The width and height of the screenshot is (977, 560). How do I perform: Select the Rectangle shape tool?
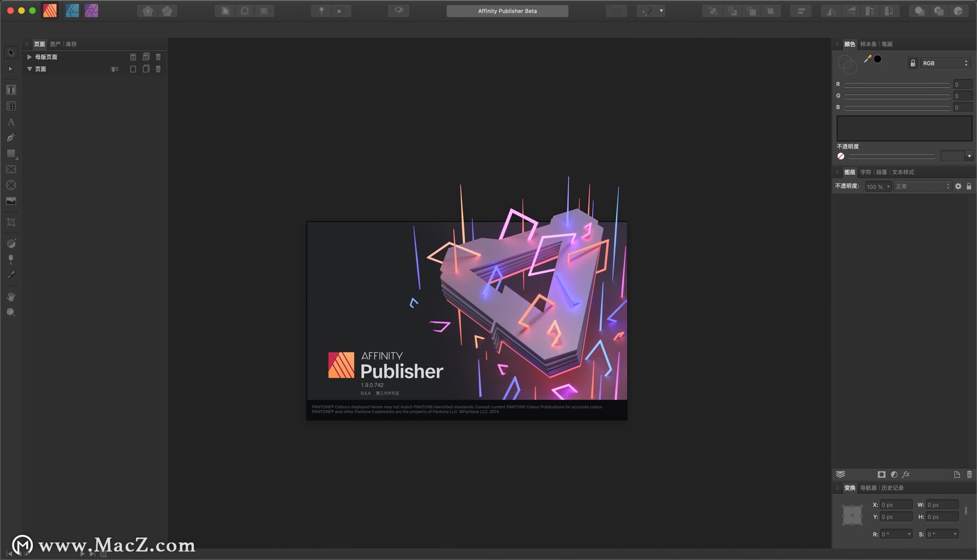coord(11,154)
